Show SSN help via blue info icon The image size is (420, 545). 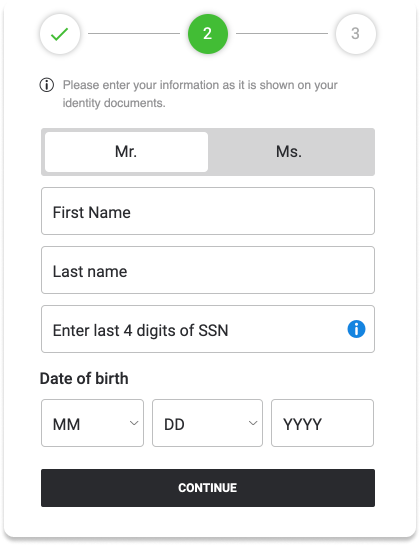pyautogui.click(x=356, y=329)
